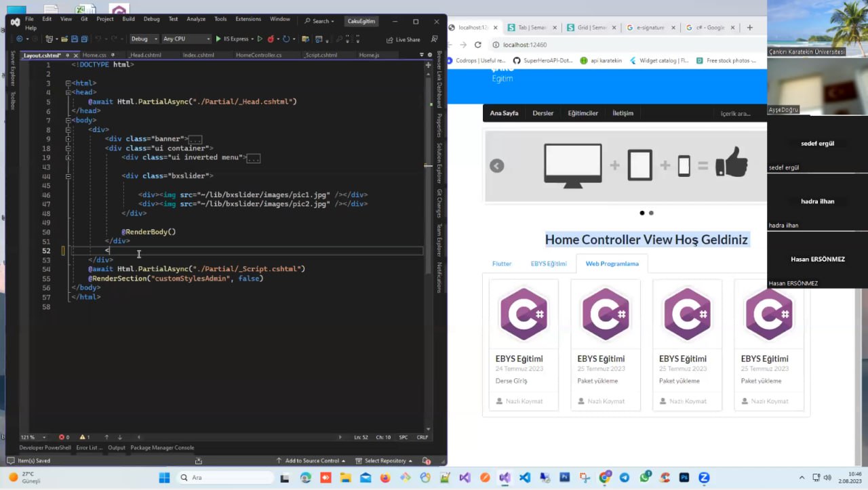Open Visual Studio from the Windows taskbar

[x=505, y=478]
